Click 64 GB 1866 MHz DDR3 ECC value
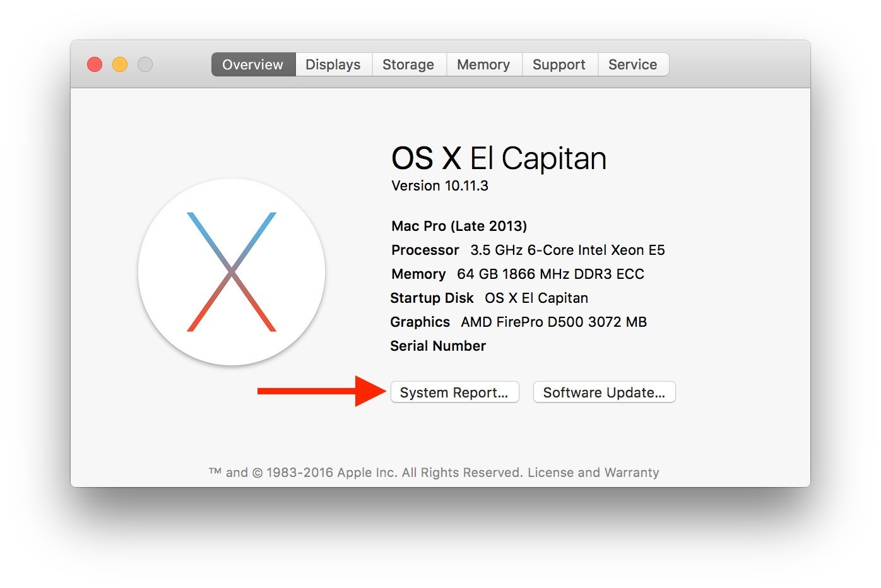 (550, 274)
